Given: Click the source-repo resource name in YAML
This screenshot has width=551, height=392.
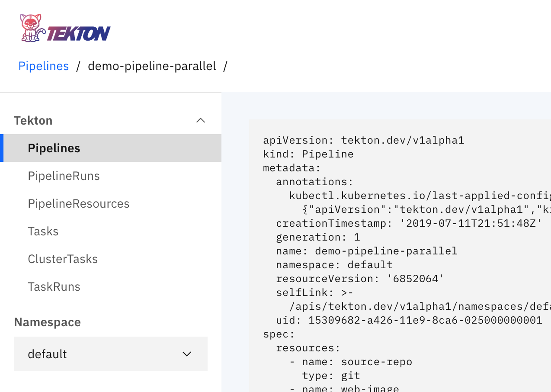Looking at the screenshot, I should pos(376,361).
